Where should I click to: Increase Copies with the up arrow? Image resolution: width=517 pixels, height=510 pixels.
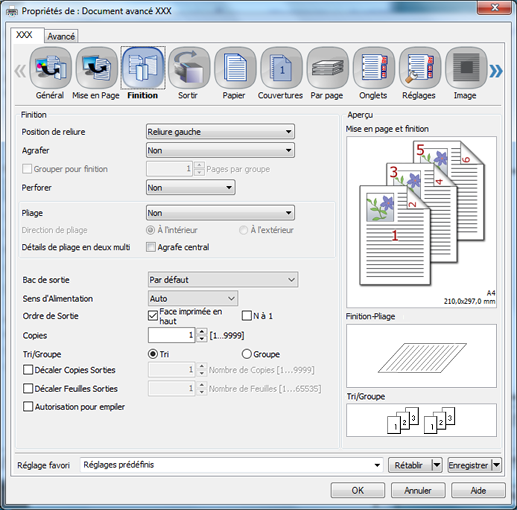(202, 332)
